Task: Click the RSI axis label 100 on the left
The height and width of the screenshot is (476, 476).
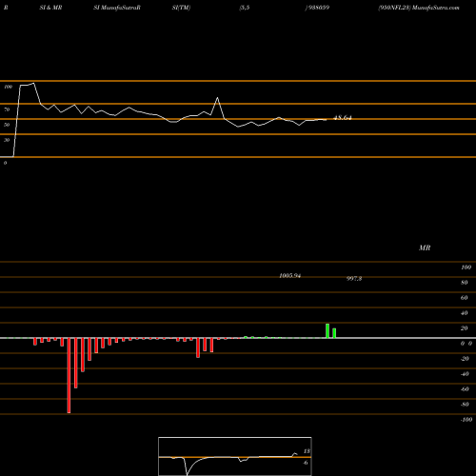Action: click(x=8, y=87)
